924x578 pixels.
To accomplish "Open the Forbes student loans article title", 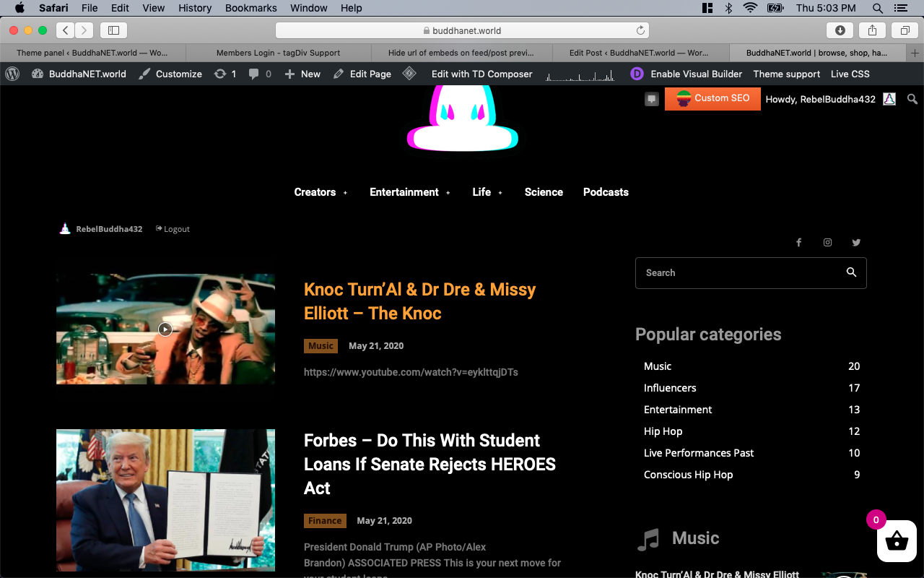I will [430, 464].
